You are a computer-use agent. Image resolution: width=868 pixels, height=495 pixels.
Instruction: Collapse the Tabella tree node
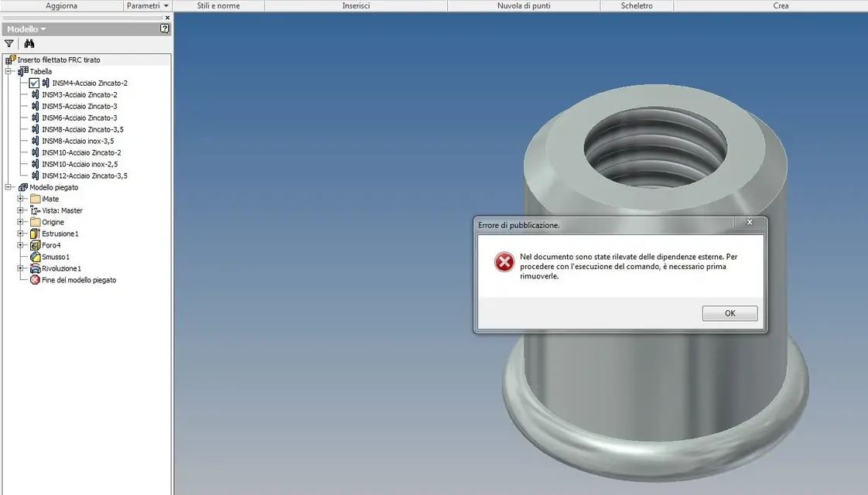point(9,71)
